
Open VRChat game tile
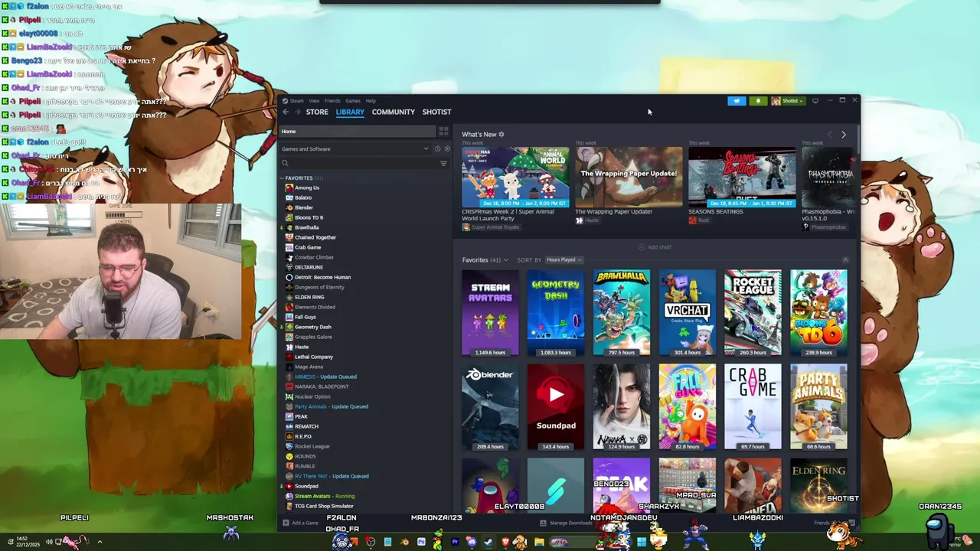pyautogui.click(x=688, y=312)
